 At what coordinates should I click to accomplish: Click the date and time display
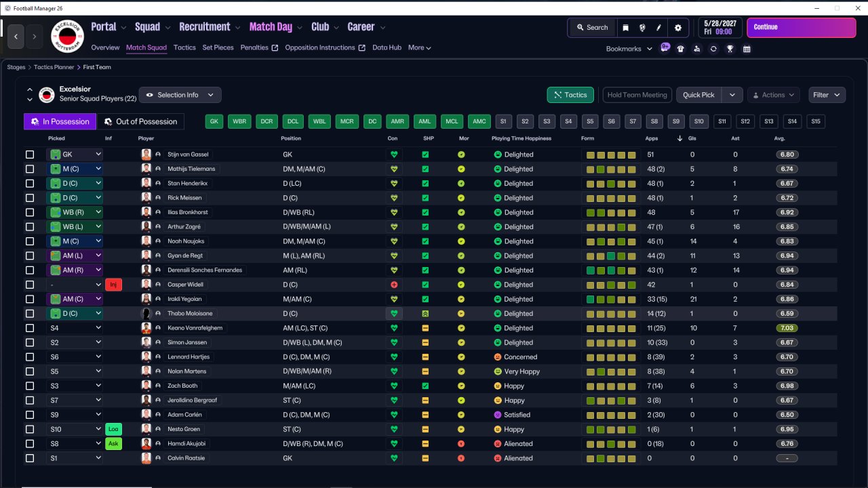click(x=720, y=28)
